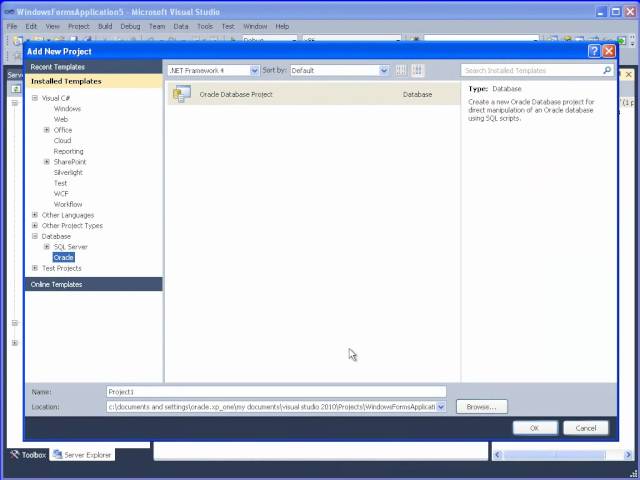Switch to medium icons view

point(418,70)
